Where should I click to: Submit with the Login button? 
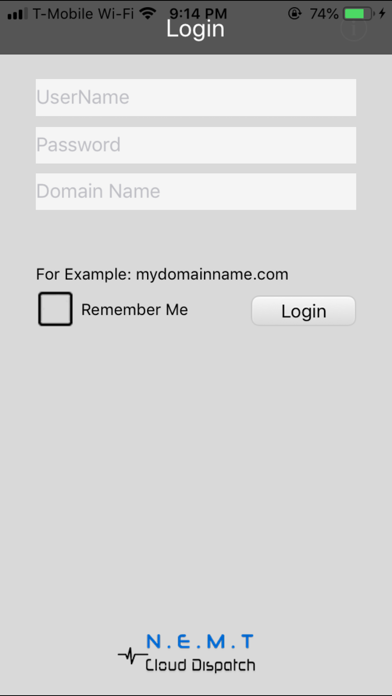pos(304,311)
